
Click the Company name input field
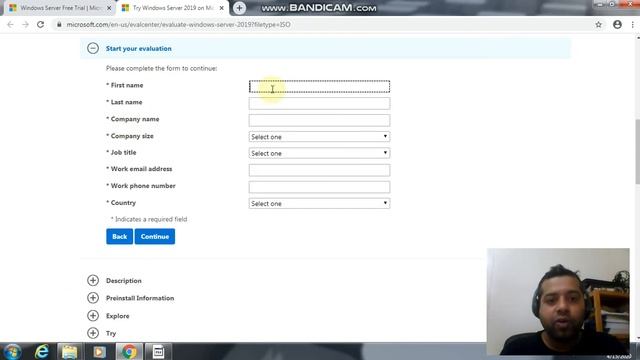tap(319, 120)
